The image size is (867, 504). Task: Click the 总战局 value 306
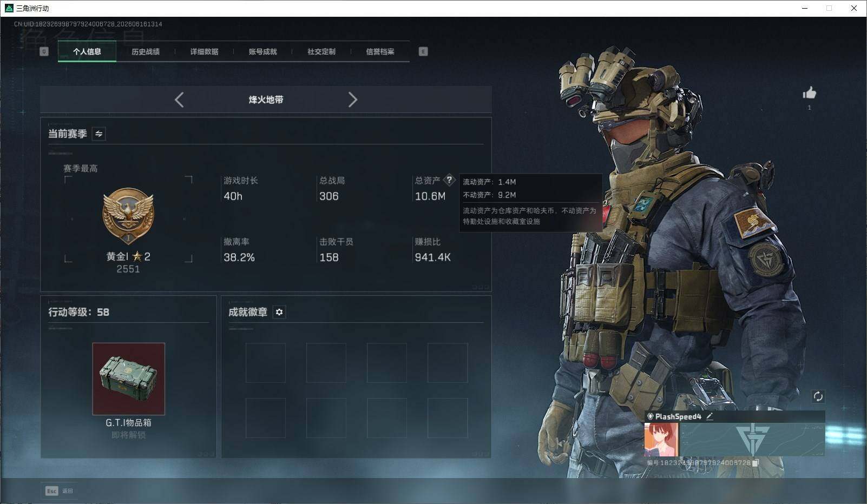pyautogui.click(x=329, y=196)
